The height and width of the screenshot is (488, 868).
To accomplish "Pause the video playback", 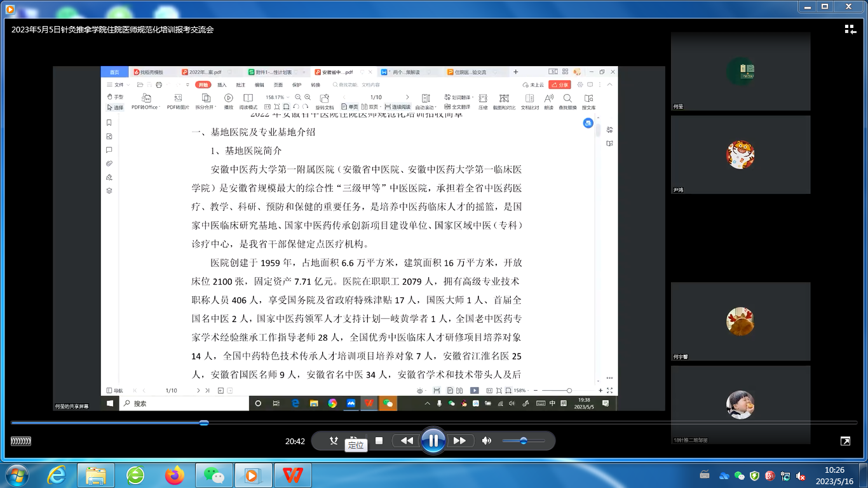I will point(433,440).
